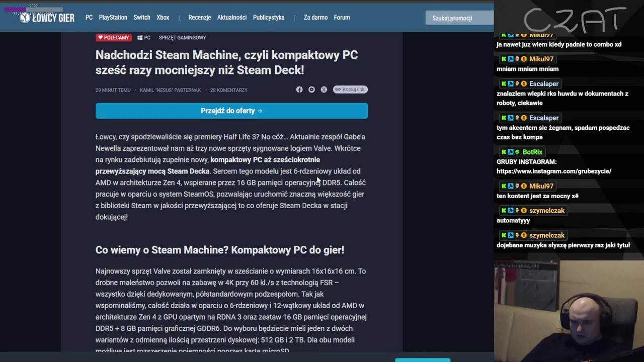Click the Kopiuj link button
This screenshot has width=644, height=362.
[350, 89]
